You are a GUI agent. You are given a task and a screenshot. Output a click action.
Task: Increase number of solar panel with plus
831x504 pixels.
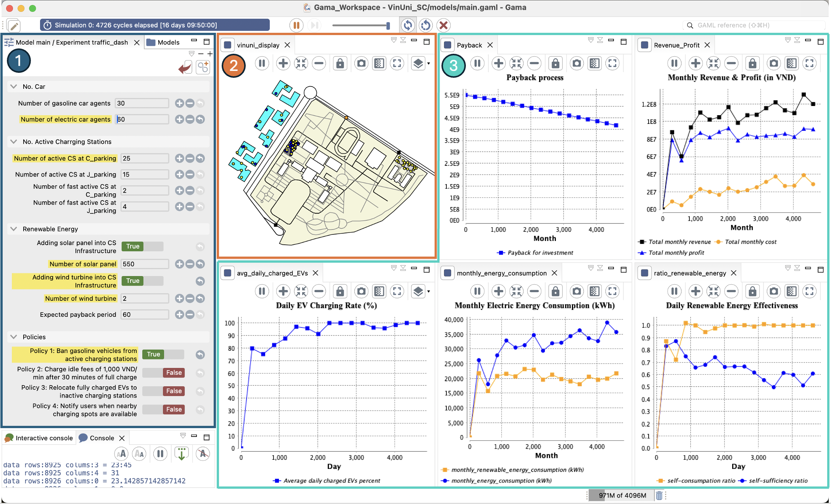pos(179,264)
